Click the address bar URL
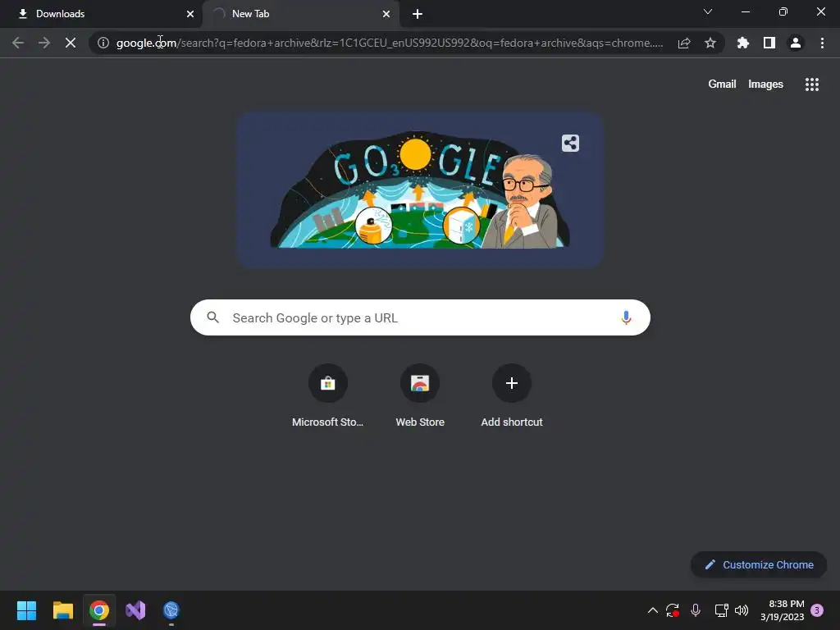This screenshot has width=840, height=630. click(x=390, y=43)
